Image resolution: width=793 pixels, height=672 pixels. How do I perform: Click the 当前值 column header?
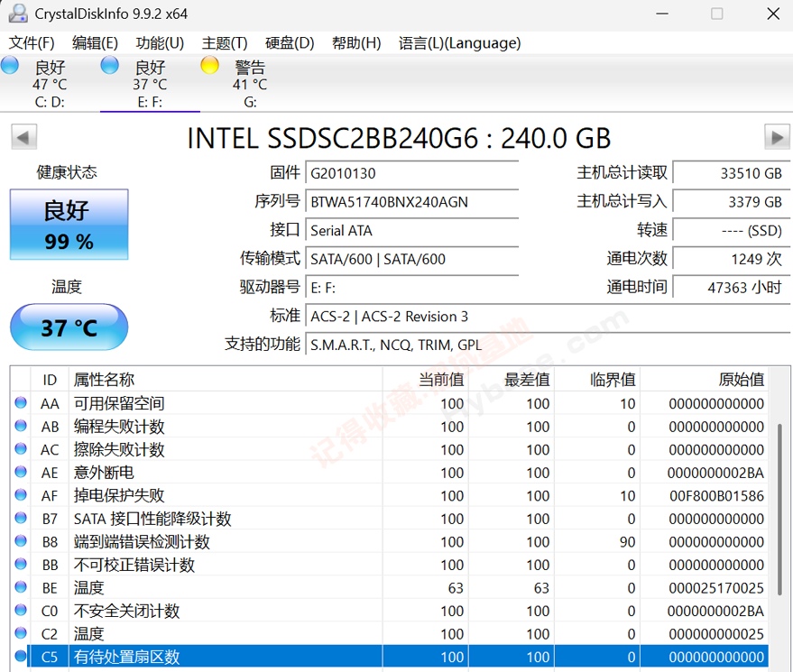coord(425,379)
